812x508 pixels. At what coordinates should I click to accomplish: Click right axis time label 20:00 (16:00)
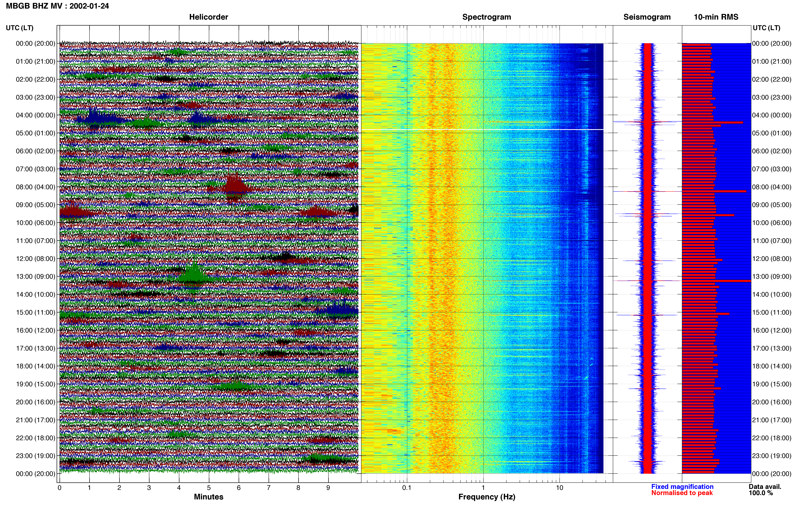coord(772,402)
